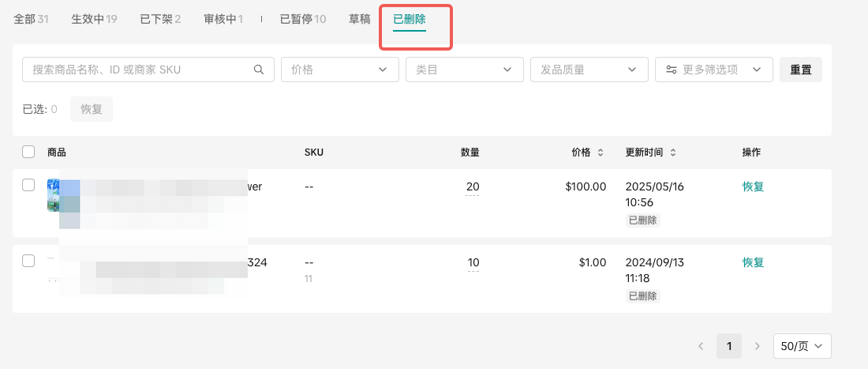
Task: Open the 发品质量 dropdown
Action: 589,70
